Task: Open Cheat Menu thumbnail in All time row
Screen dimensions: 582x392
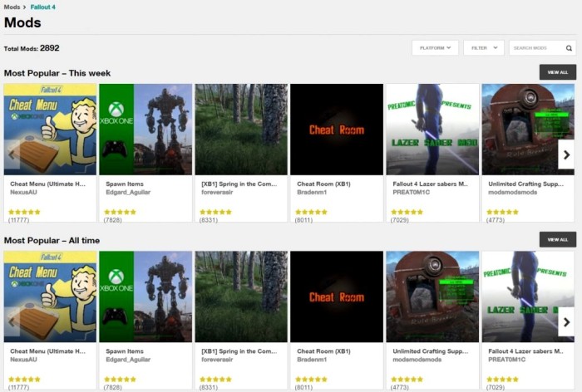Action: tap(50, 296)
